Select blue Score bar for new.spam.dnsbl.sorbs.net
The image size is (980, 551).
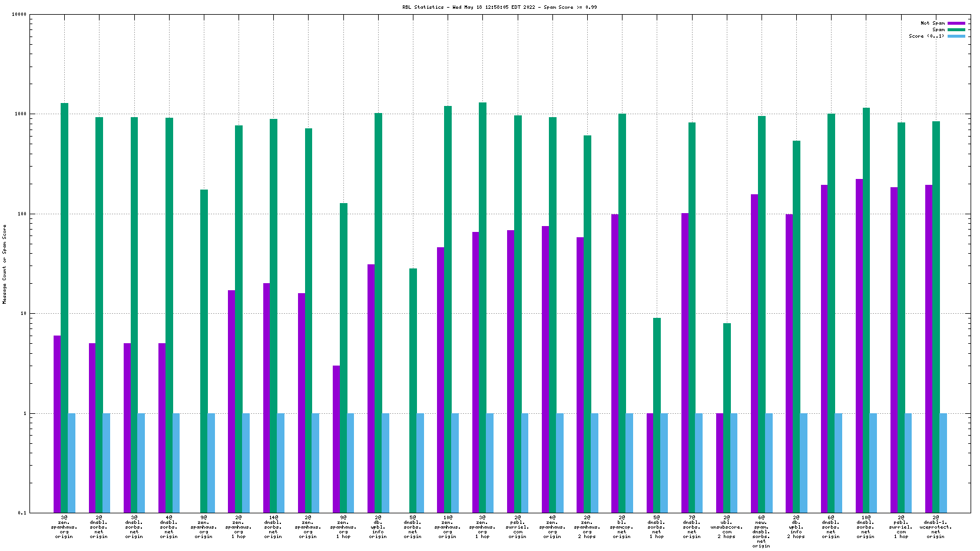click(x=769, y=463)
